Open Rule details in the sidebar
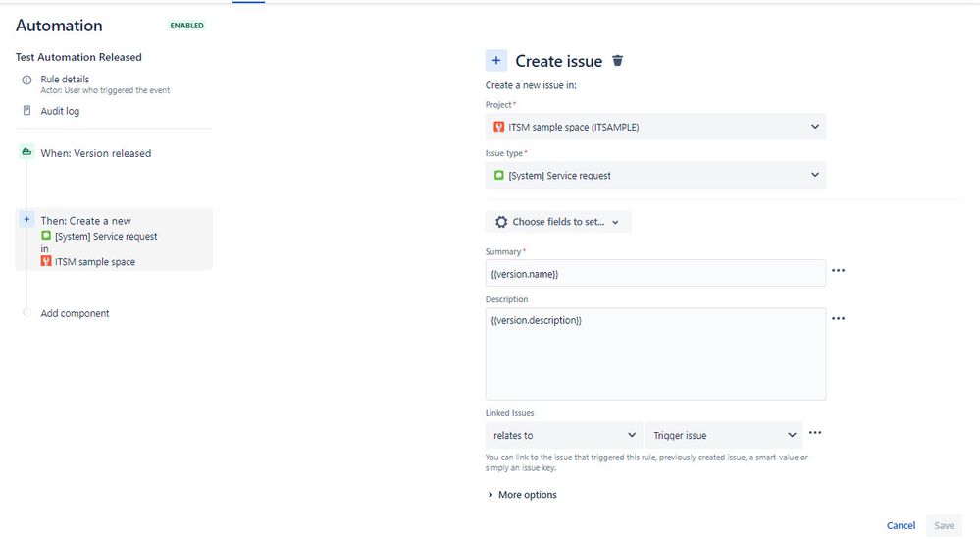The height and width of the screenshot is (539, 980). 65,79
